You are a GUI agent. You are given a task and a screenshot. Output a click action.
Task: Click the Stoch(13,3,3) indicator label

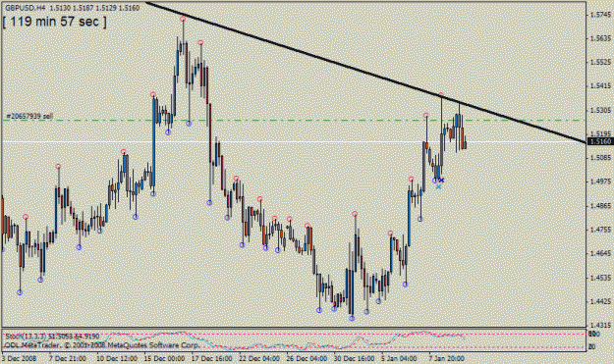pos(52,337)
